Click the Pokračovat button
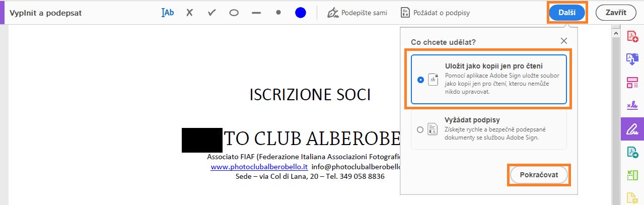 tap(539, 175)
